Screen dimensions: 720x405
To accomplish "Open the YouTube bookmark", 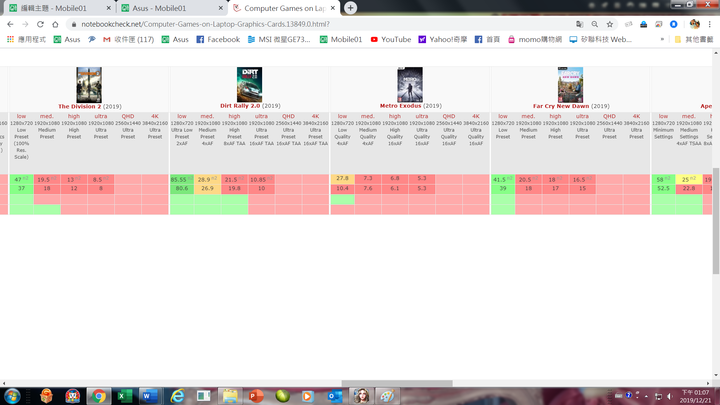I will coord(391,39).
